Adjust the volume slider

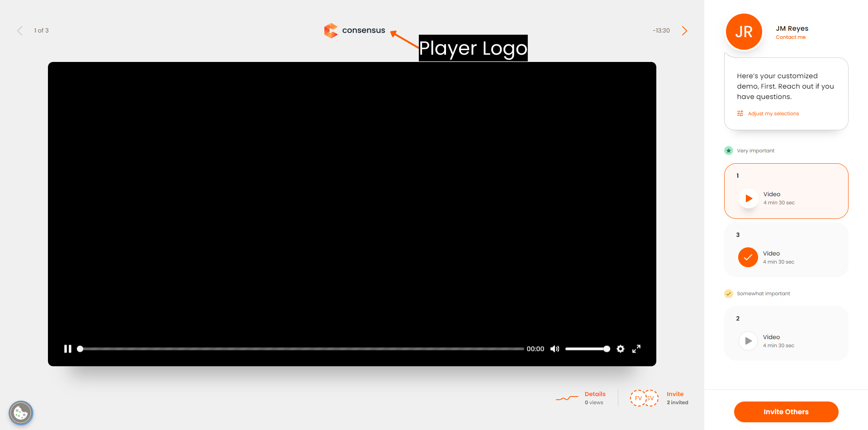pyautogui.click(x=587, y=349)
